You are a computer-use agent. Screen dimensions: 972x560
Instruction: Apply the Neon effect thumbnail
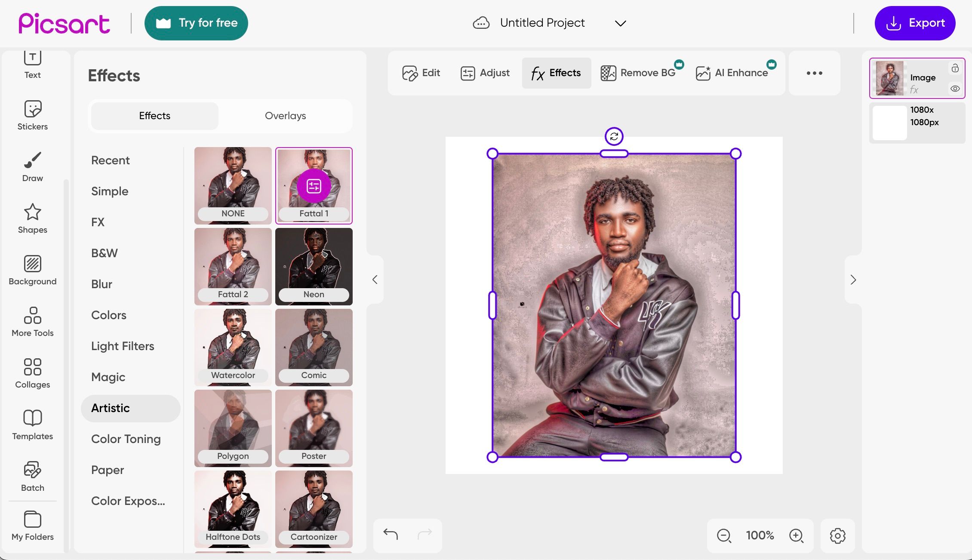(314, 266)
